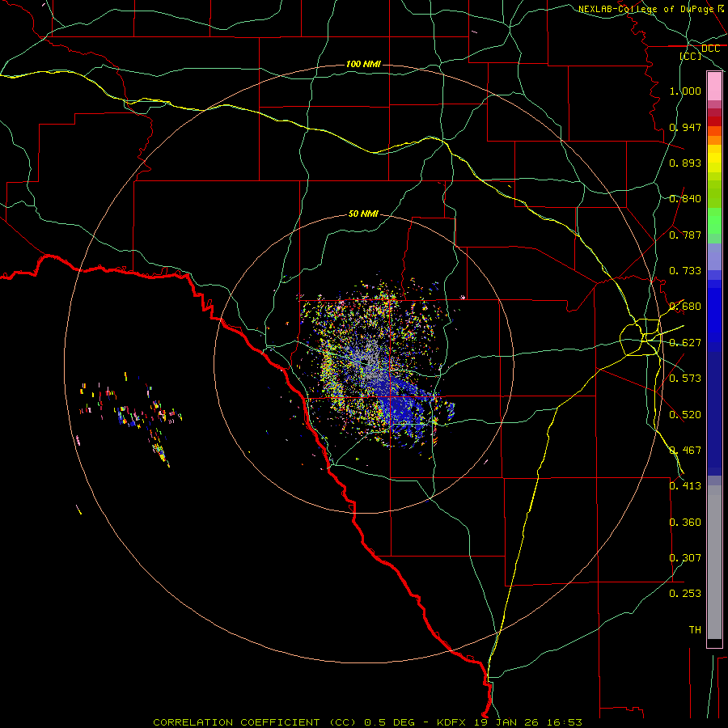728x728 pixels.
Task: Pick the bright green segment of color bar
Action: 714,221
